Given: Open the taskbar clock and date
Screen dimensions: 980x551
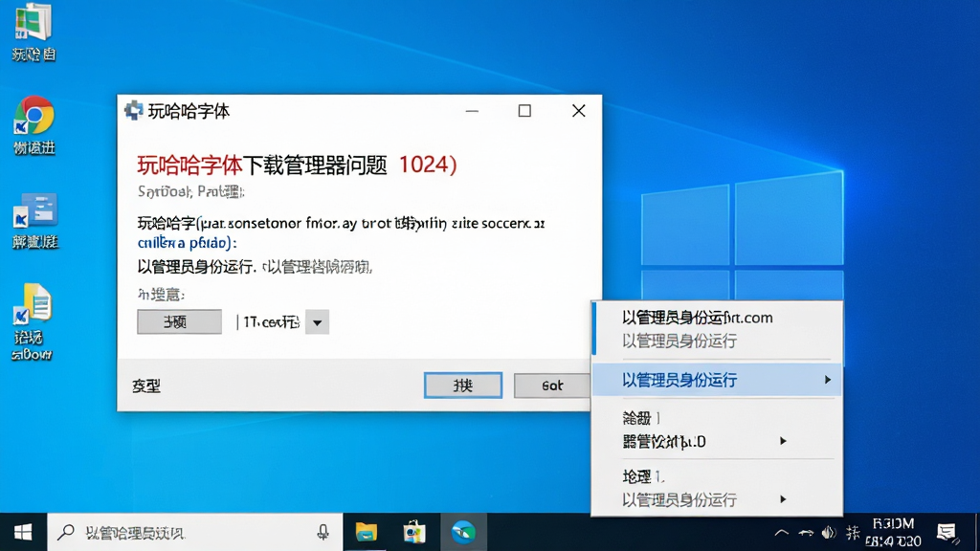Looking at the screenshot, I should tap(893, 532).
